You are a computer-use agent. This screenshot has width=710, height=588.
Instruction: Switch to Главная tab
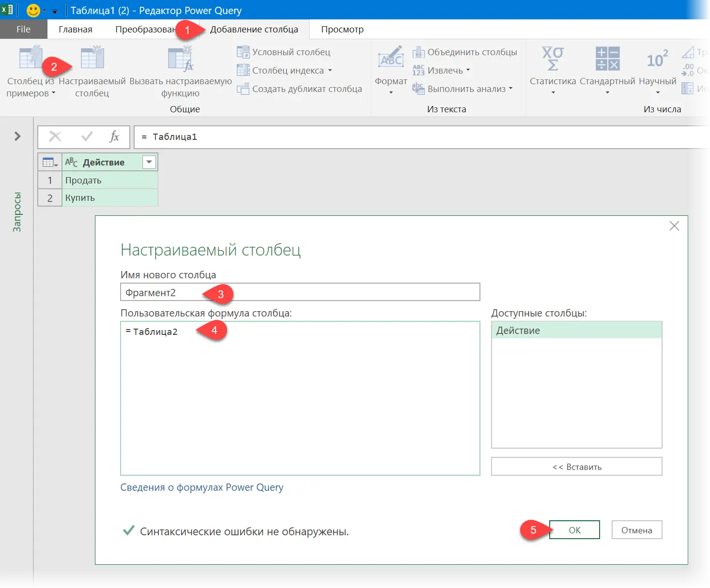coord(75,29)
